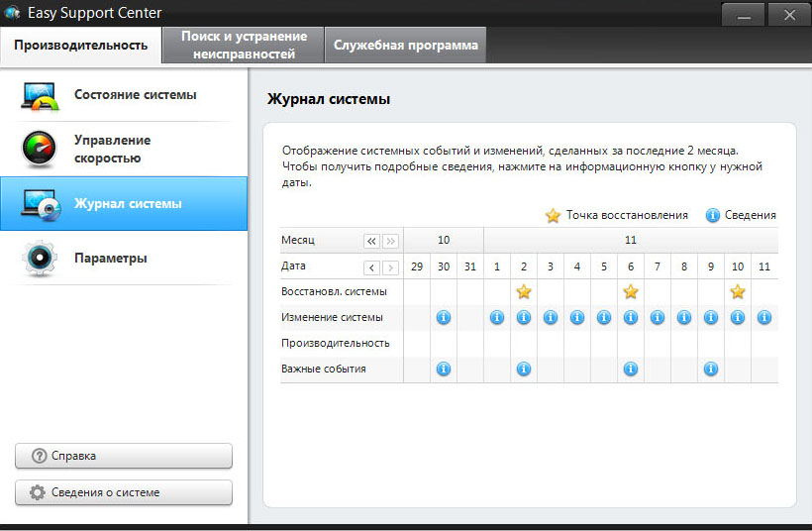Switch to Поиск и устранение неисправностей tab
Screen dimensions: 812x531
pyautogui.click(x=244, y=45)
